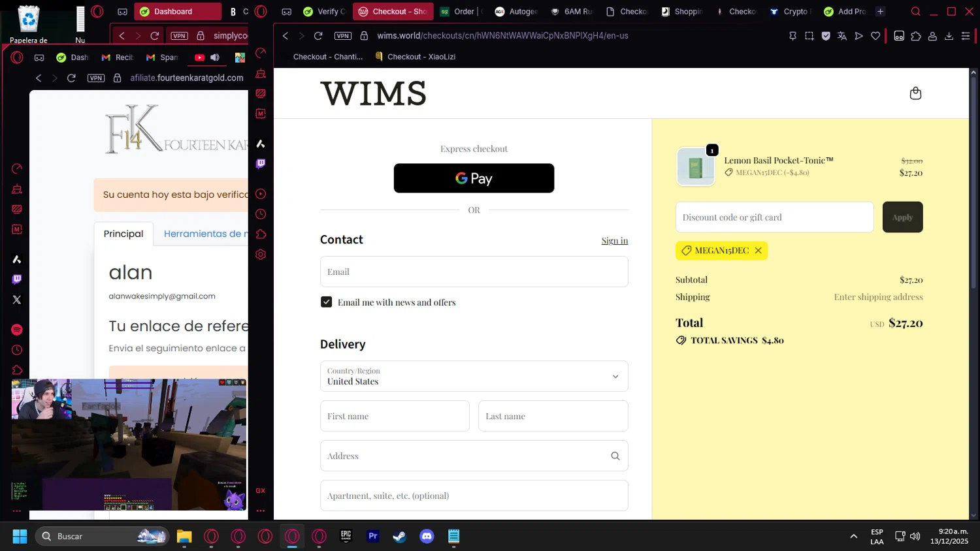Click the Recib Gmail tab in the left window
Image resolution: width=980 pixels, height=551 pixels.
coord(117,57)
